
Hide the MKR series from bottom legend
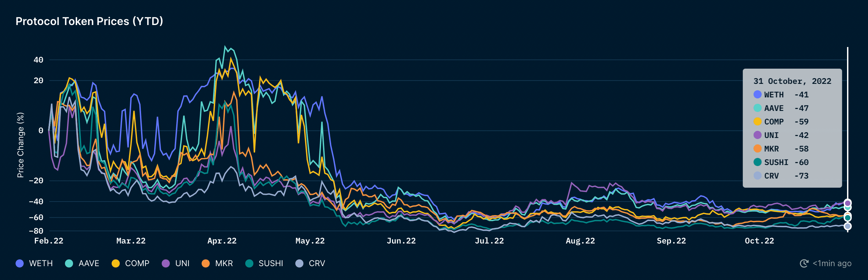click(x=217, y=263)
